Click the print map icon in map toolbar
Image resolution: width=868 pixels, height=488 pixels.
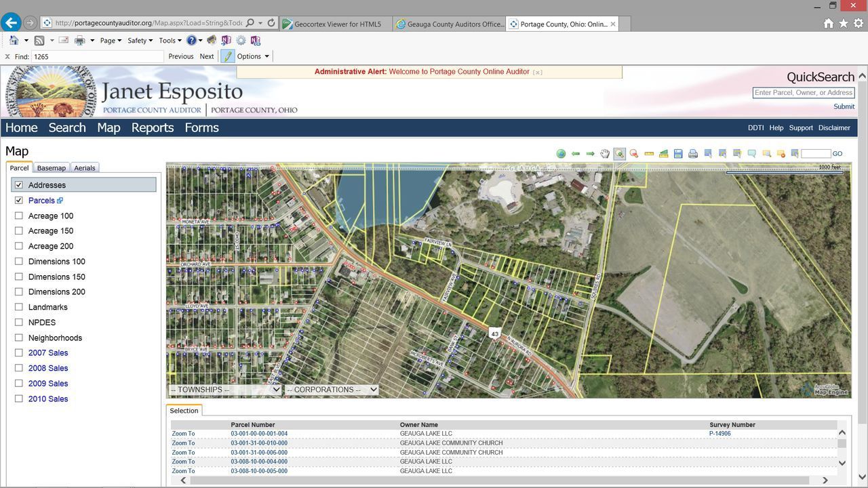click(x=693, y=154)
